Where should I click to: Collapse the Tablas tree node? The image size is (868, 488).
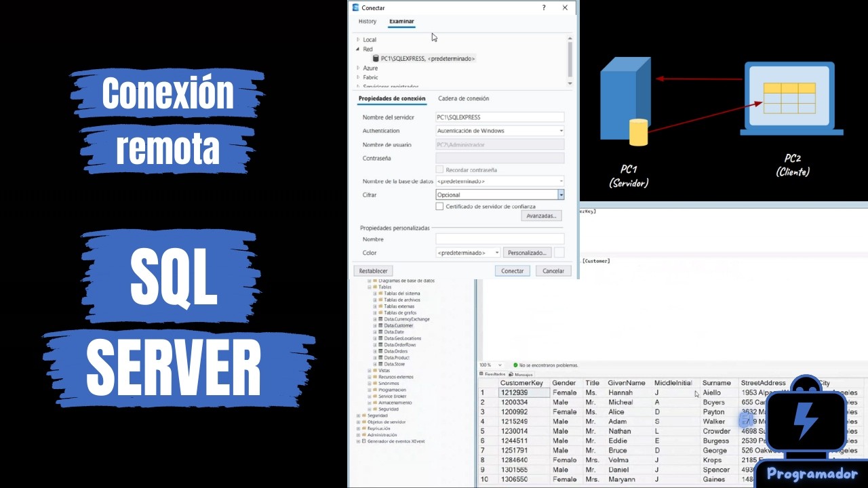(x=370, y=287)
